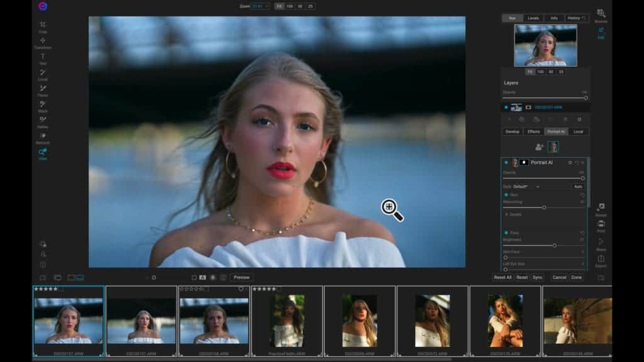Click the Done button
644x362 pixels.
576,278
